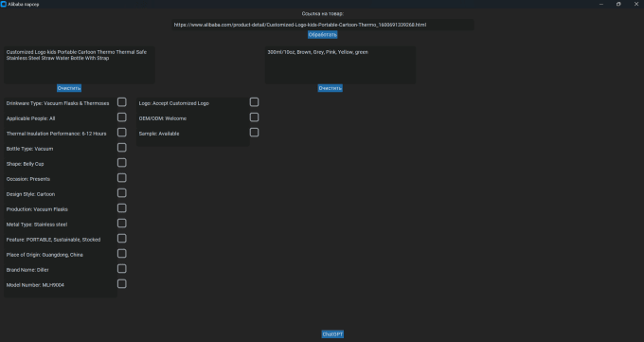Click Place of Origin: Guangdong, China text
The image size is (644, 342).
tap(45, 255)
